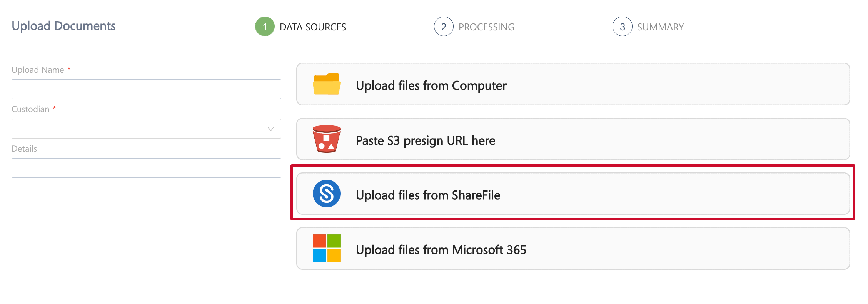The image size is (868, 304).
Task: Click the blue ShareFile logo icon
Action: pyautogui.click(x=326, y=194)
